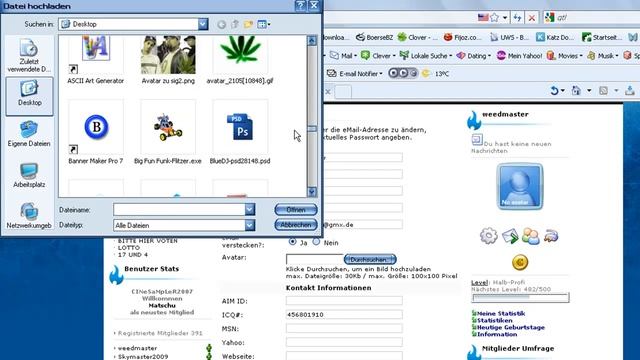Open Musik menu in toolbar
This screenshot has width=640, height=360.
click(x=603, y=56)
